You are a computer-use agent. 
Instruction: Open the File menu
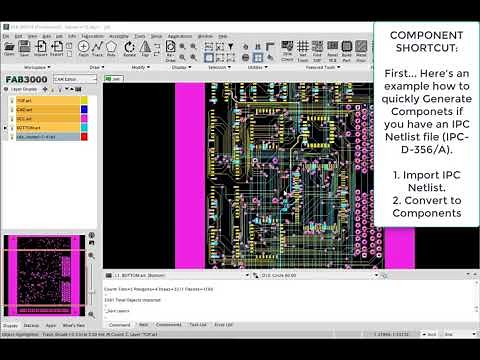coord(6,36)
